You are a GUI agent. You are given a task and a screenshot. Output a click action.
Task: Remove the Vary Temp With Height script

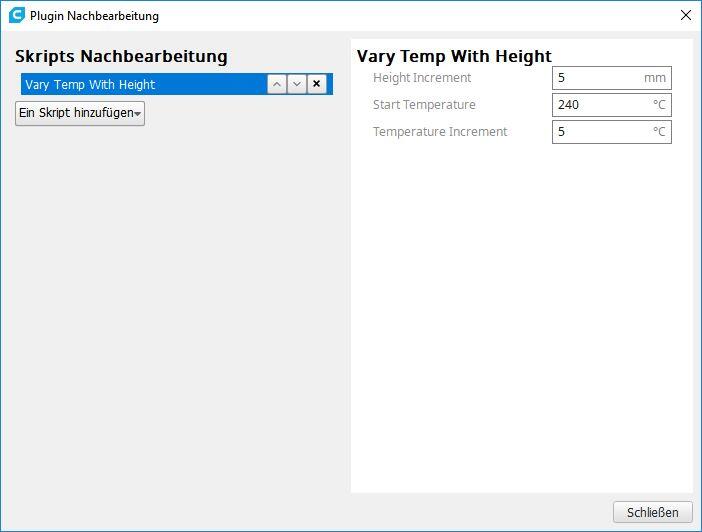317,84
